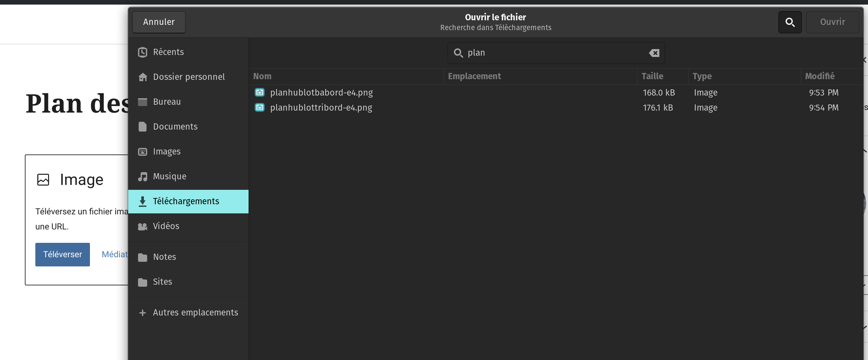Screen dimensions: 868x360
Task: Click the plus icon for Autres emplacements
Action: pos(143,313)
